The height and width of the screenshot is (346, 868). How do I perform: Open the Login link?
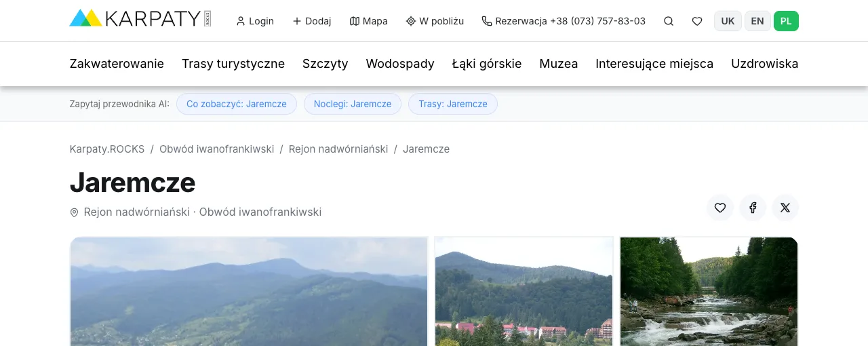coord(255,21)
